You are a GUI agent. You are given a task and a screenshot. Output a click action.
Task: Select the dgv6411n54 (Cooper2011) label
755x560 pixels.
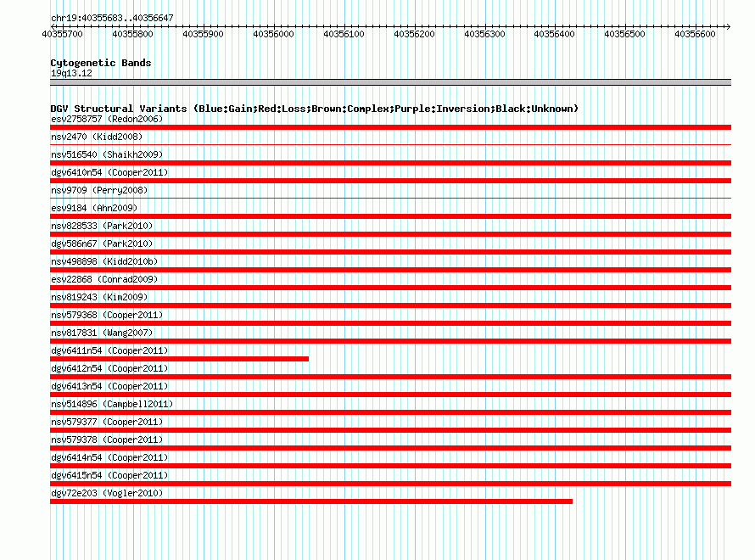click(109, 350)
